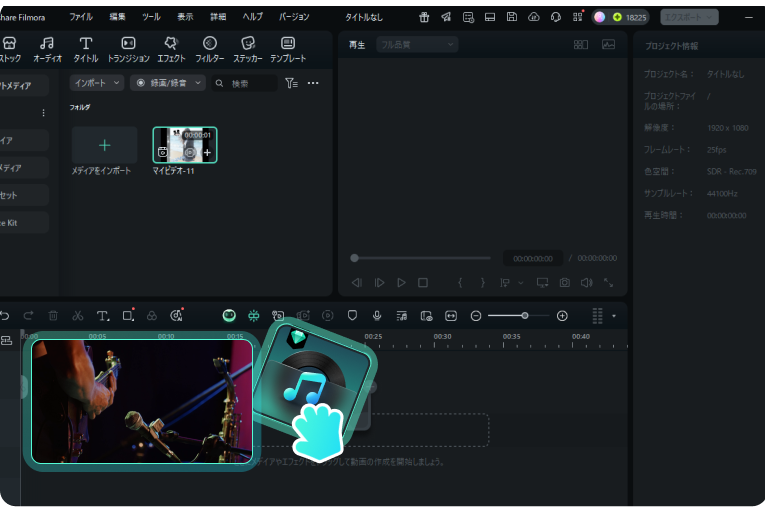Screen dimensions: 768x507
Task: Save project with floppy disk icon
Action: coord(511,17)
